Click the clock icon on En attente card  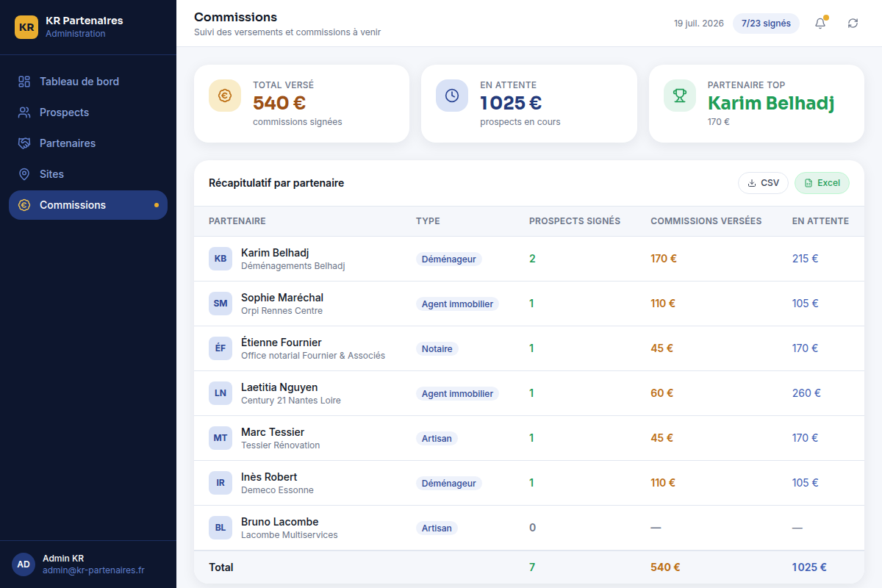452,96
